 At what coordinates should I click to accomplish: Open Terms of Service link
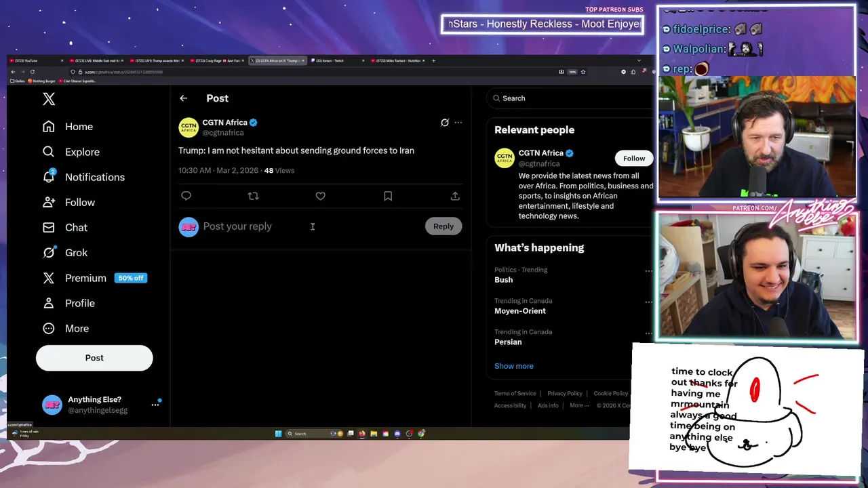click(x=515, y=394)
